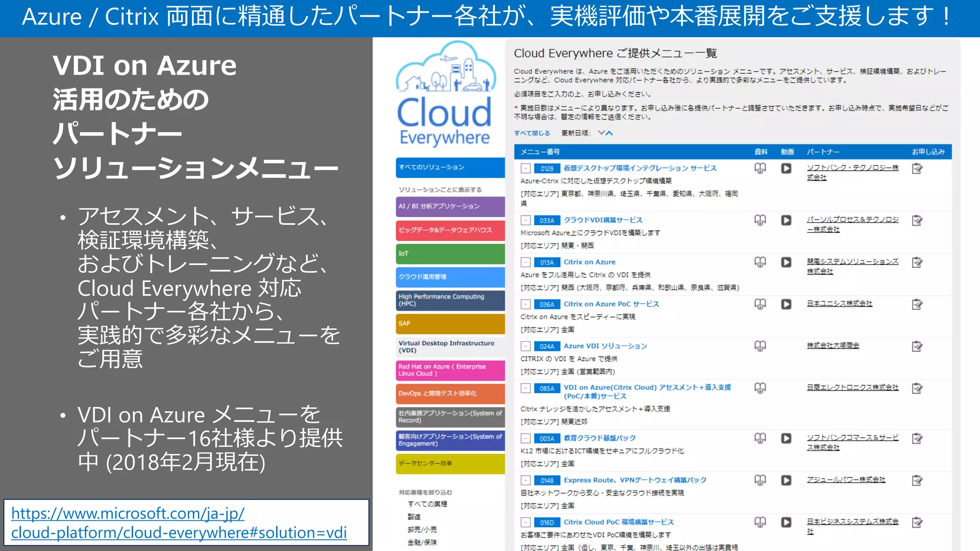Play the video for 003A 教育クラウド基盤パック
The width and height of the screenshot is (980, 551).
pos(786,438)
